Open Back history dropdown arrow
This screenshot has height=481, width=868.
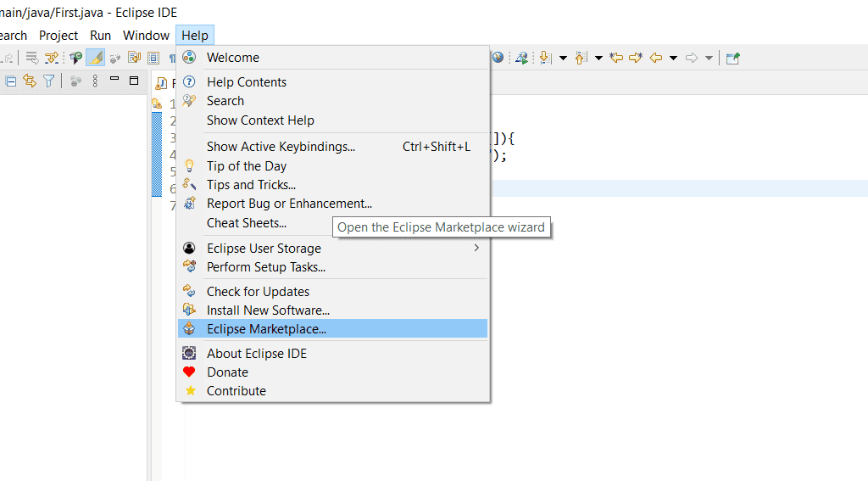[x=673, y=58]
